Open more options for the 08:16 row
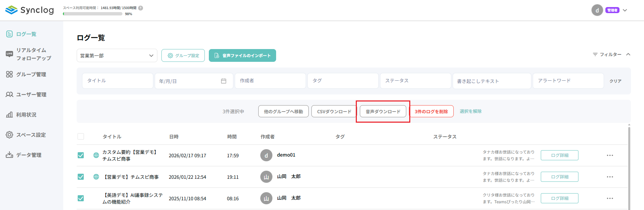This screenshot has height=210, width=644. 610,198
